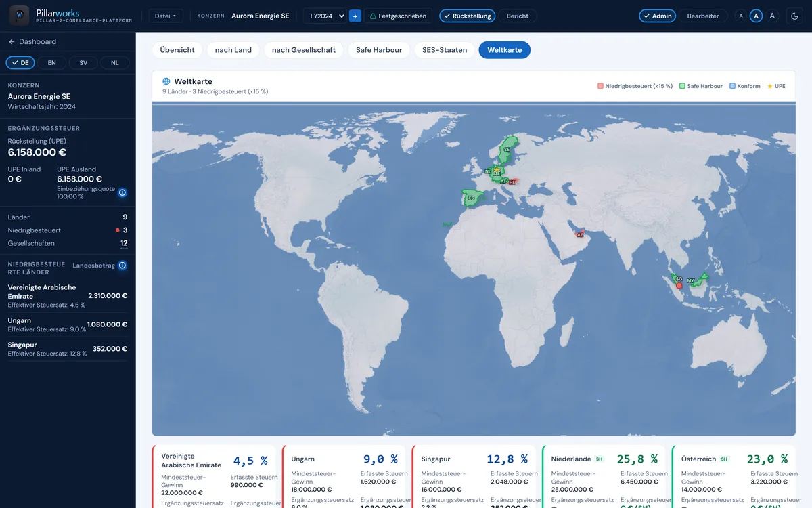
Task: Click Konform blue legend swatch
Action: pos(732,86)
